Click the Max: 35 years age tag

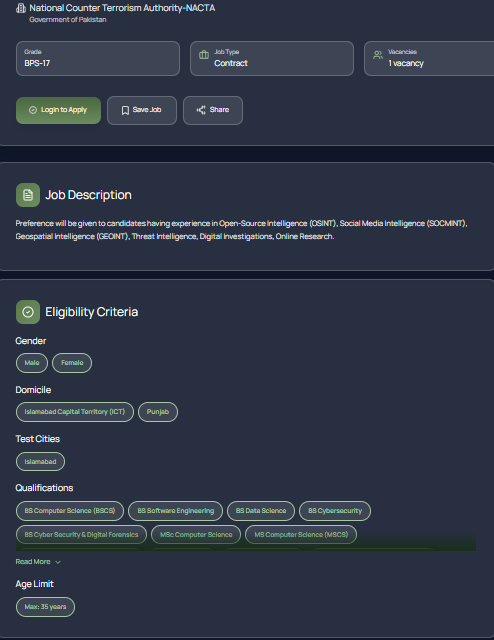pos(45,607)
